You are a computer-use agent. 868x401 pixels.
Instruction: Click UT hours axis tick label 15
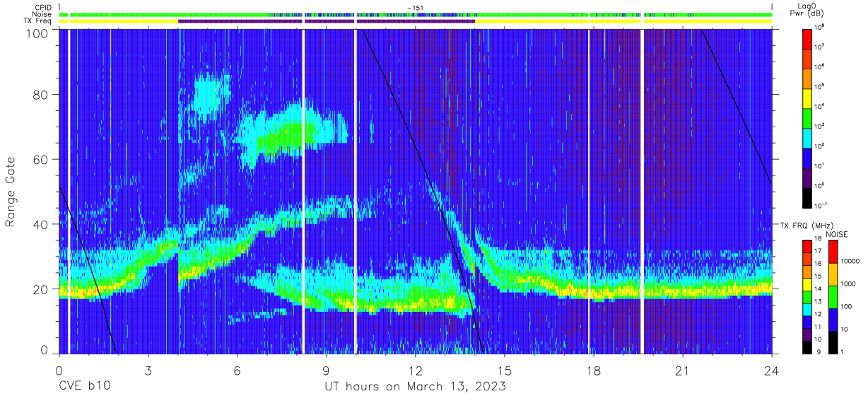pos(504,371)
